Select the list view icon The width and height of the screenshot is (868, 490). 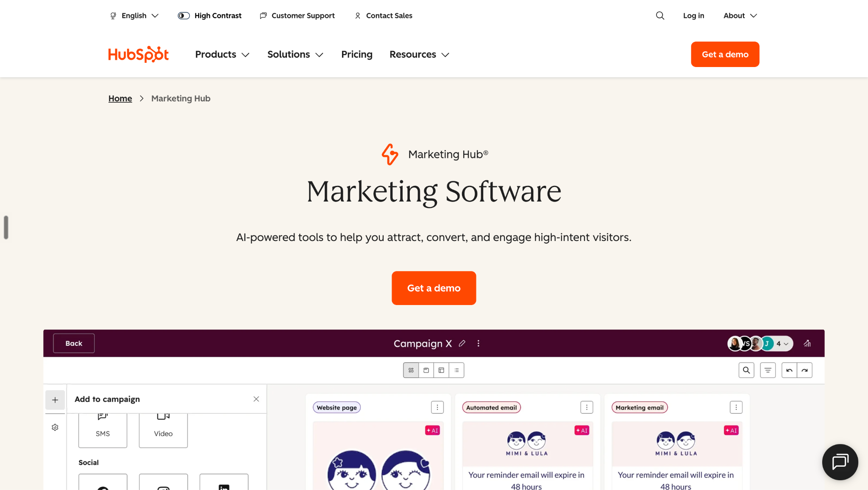(x=456, y=370)
